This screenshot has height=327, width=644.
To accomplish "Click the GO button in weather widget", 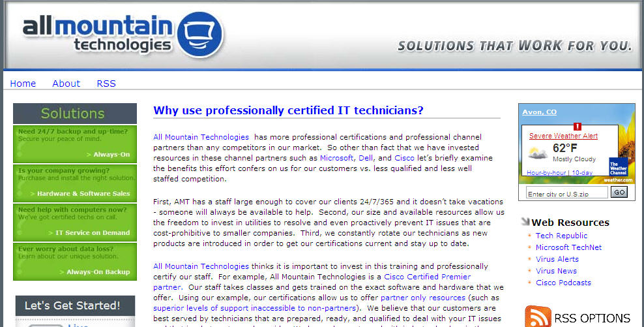I will (x=619, y=192).
